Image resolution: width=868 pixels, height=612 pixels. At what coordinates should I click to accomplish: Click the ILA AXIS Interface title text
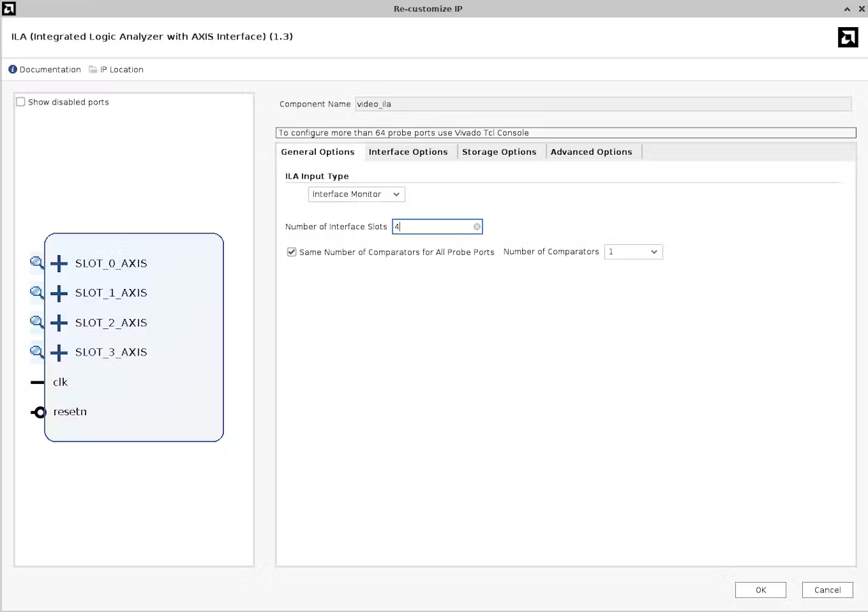pos(152,37)
